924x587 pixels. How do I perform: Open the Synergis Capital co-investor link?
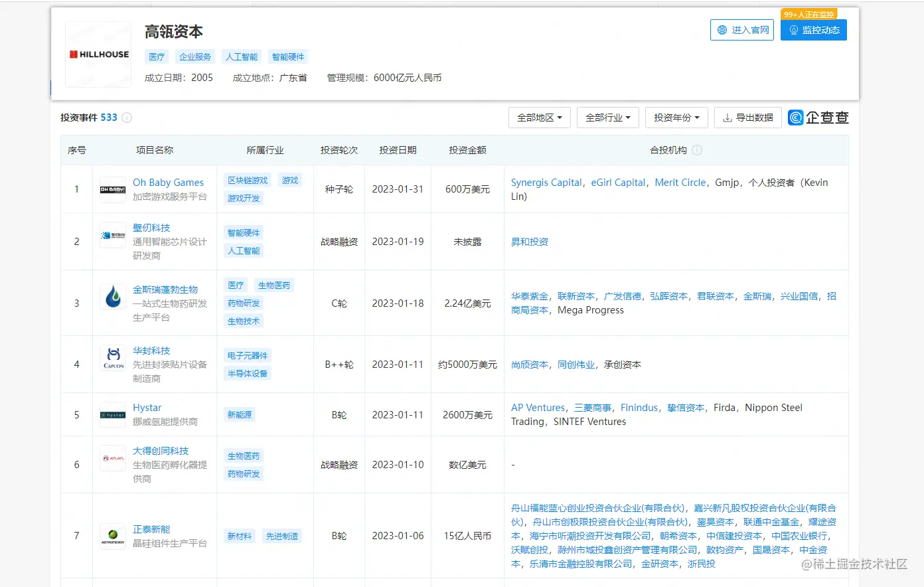pyautogui.click(x=546, y=183)
